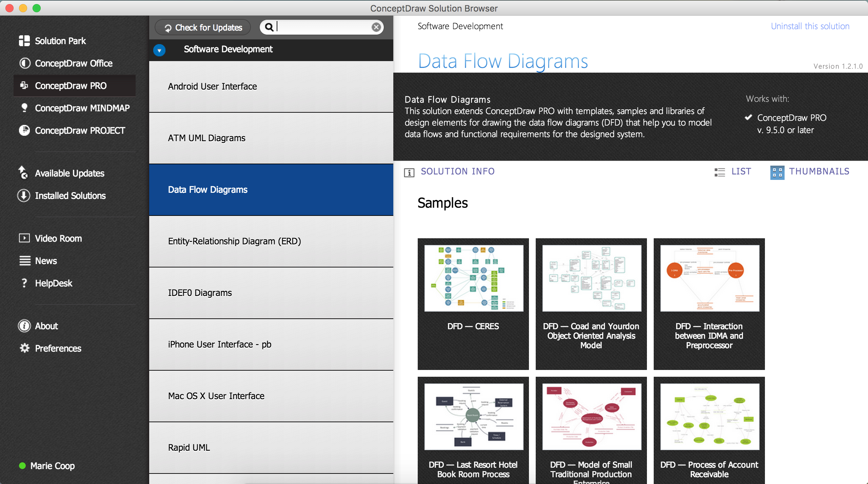Image resolution: width=868 pixels, height=484 pixels.
Task: Open the News label
Action: [46, 261]
